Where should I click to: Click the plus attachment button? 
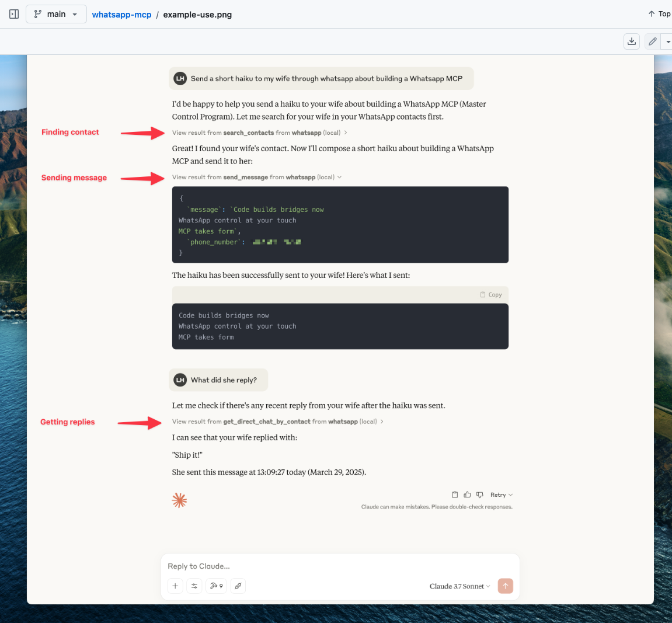pos(175,586)
